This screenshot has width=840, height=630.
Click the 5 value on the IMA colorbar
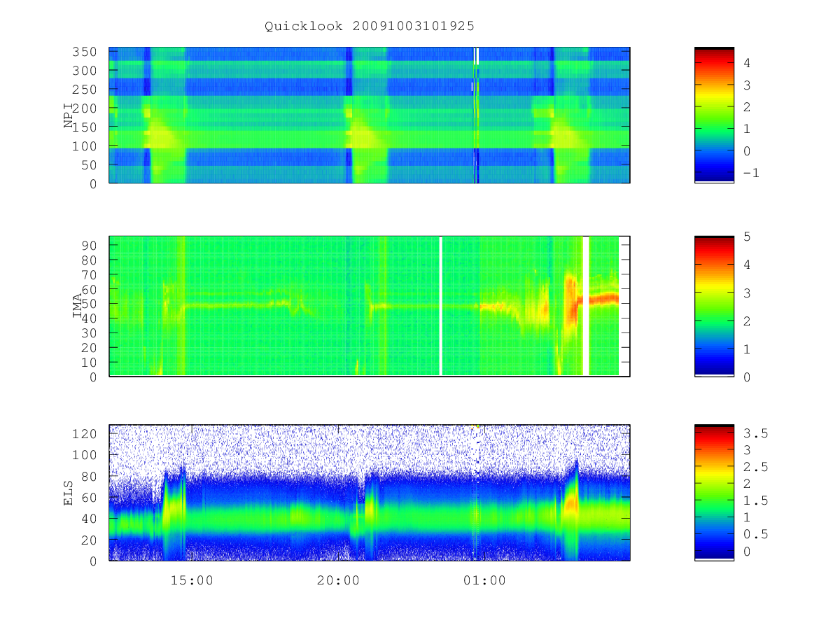747,237
